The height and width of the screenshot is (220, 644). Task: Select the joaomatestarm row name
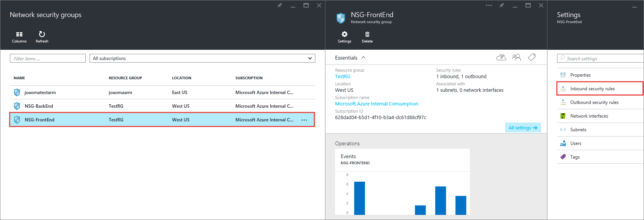[40, 92]
